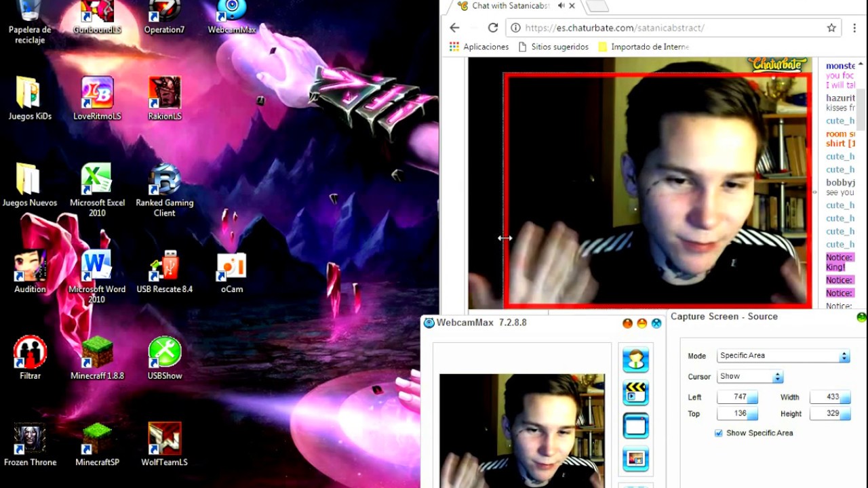Click the WebcamMax preview video thumbnail

[521, 430]
